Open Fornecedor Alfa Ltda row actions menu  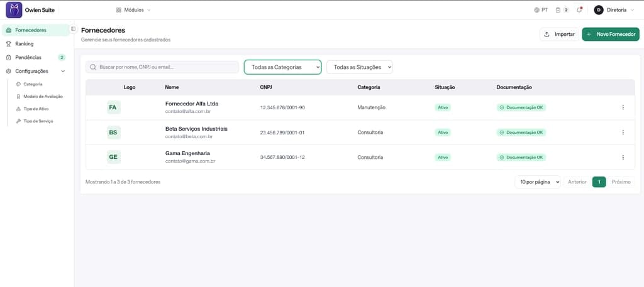point(623,107)
